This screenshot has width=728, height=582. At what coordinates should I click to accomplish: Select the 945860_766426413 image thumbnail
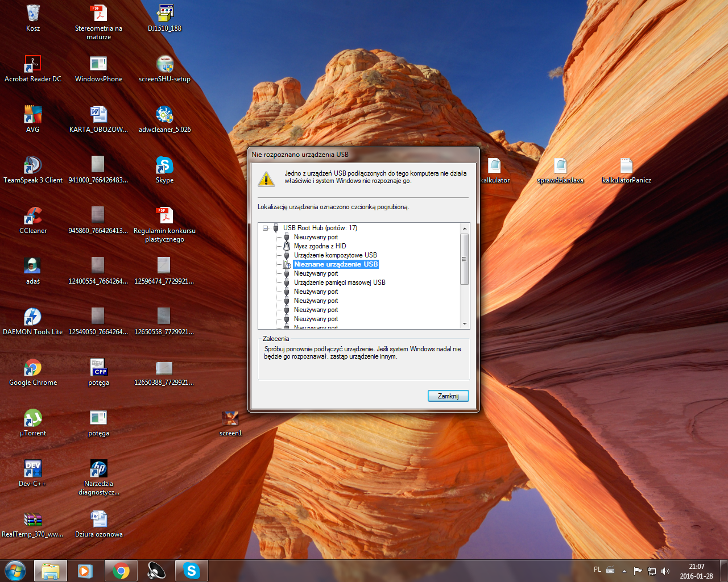click(x=98, y=216)
